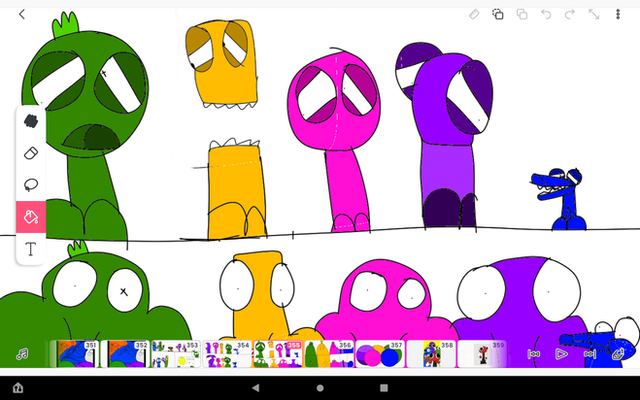Select frame 358 thumbnail
640x400 pixels.
(x=431, y=354)
